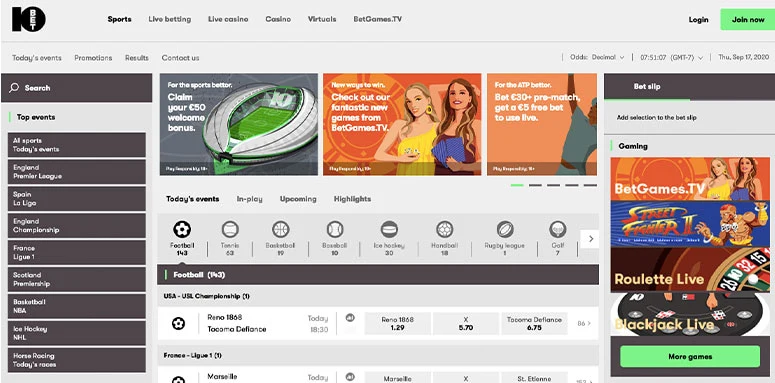Viewport: 775px width, 383px height.
Task: Select the Football sport icon
Action: 182,229
